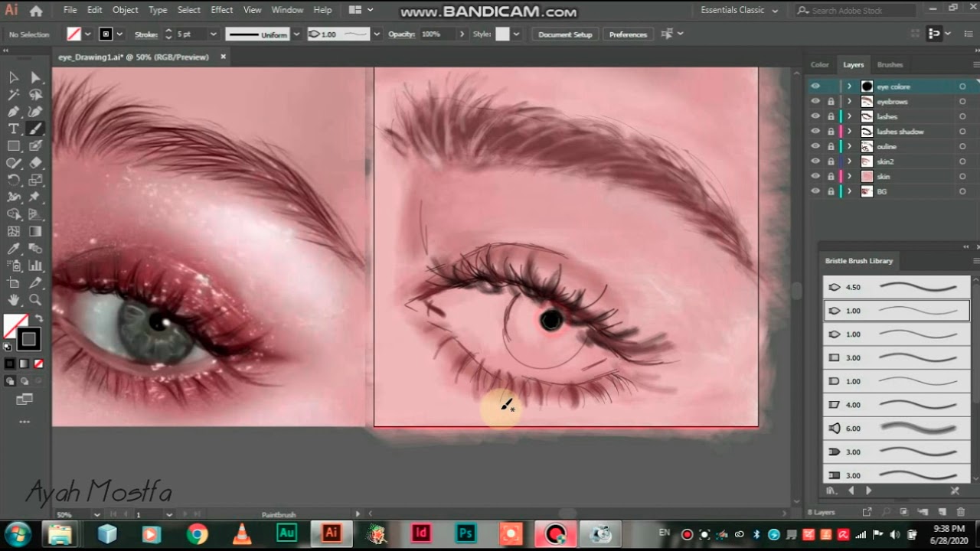Select the 4.50 bristle brush
This screenshot has height=551, width=980.
(897, 287)
